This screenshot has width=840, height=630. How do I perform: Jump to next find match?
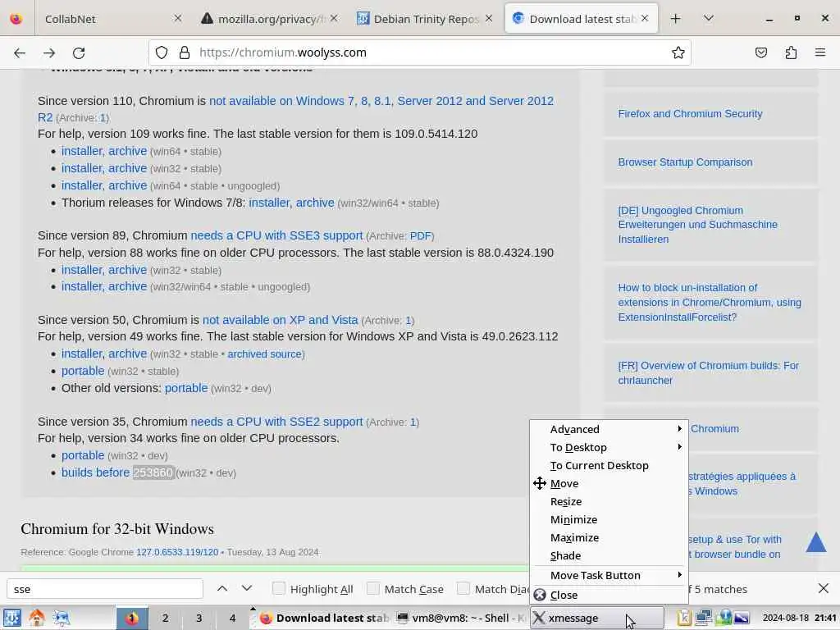point(246,589)
